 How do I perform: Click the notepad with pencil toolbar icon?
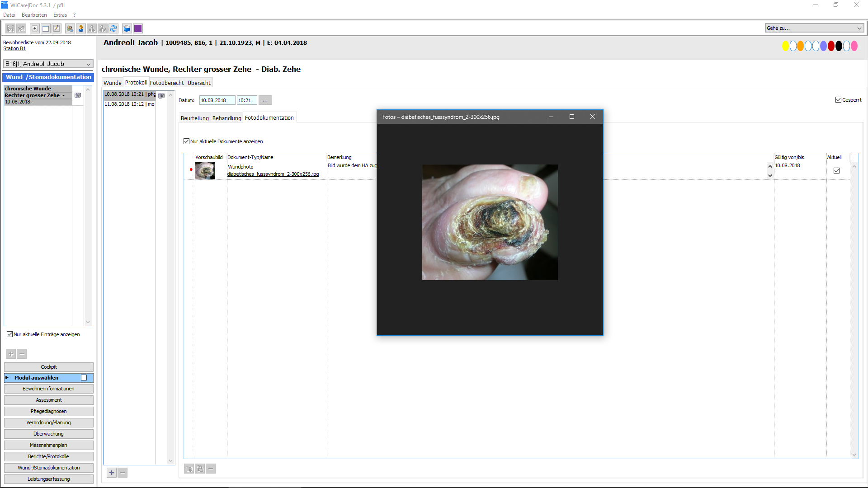57,28
